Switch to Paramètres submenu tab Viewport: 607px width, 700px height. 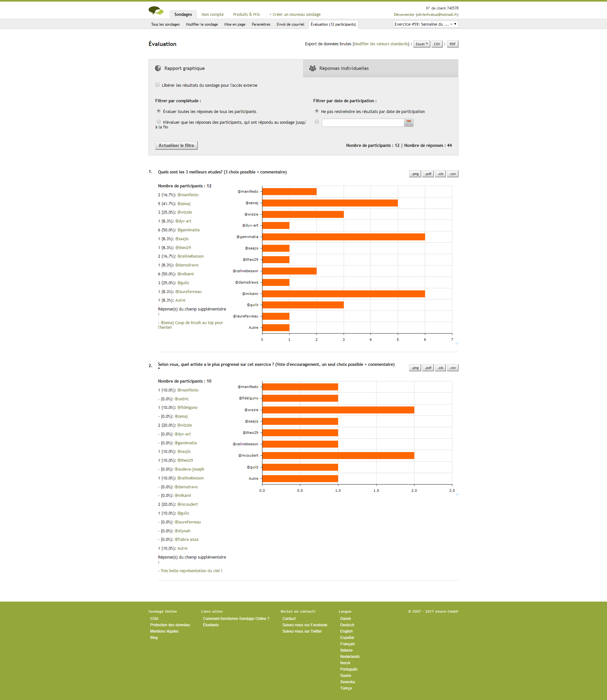(x=261, y=24)
